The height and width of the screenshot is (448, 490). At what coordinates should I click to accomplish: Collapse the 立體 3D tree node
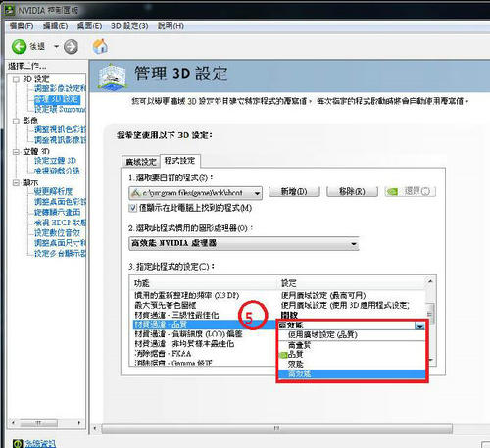pyautogui.click(x=16, y=152)
